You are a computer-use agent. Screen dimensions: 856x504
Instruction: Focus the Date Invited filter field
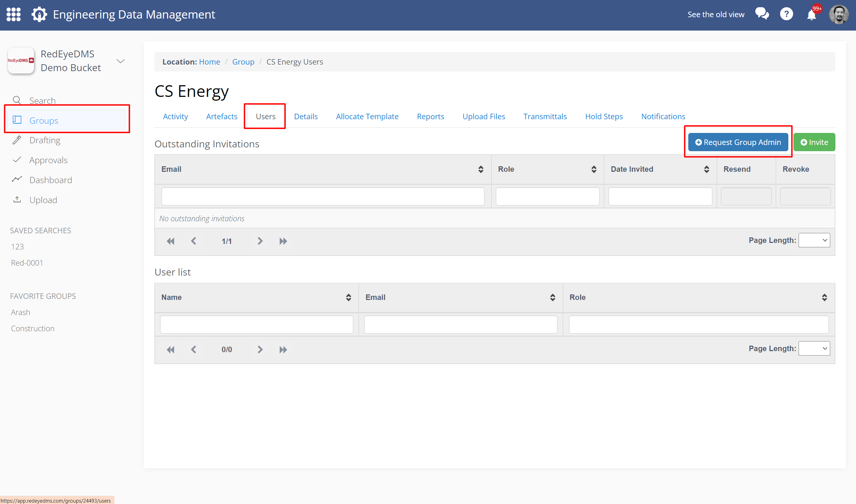tap(660, 196)
